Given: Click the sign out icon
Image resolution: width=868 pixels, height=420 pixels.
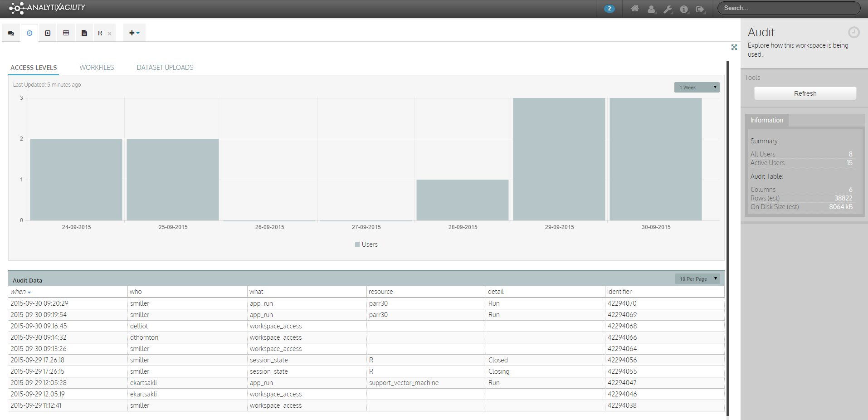Looking at the screenshot, I should click(x=701, y=9).
